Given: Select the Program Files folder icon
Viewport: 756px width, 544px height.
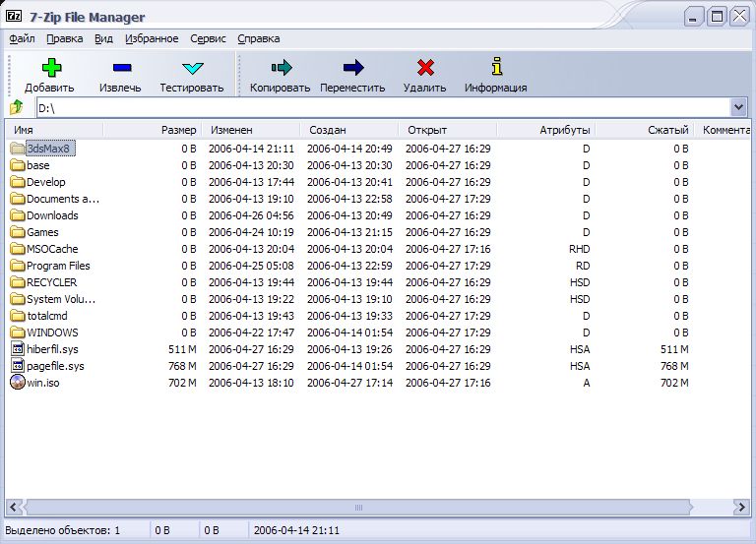Looking at the screenshot, I should (18, 266).
